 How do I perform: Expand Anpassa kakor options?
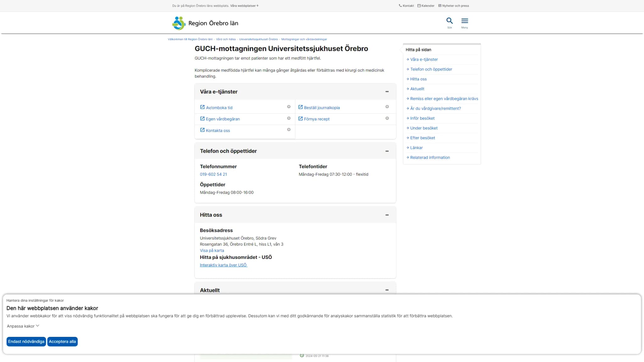point(23,326)
